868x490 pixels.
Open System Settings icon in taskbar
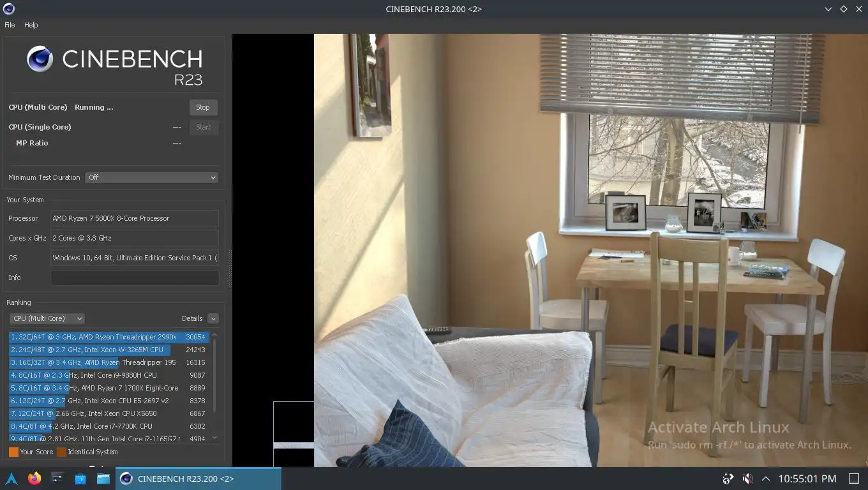57,479
